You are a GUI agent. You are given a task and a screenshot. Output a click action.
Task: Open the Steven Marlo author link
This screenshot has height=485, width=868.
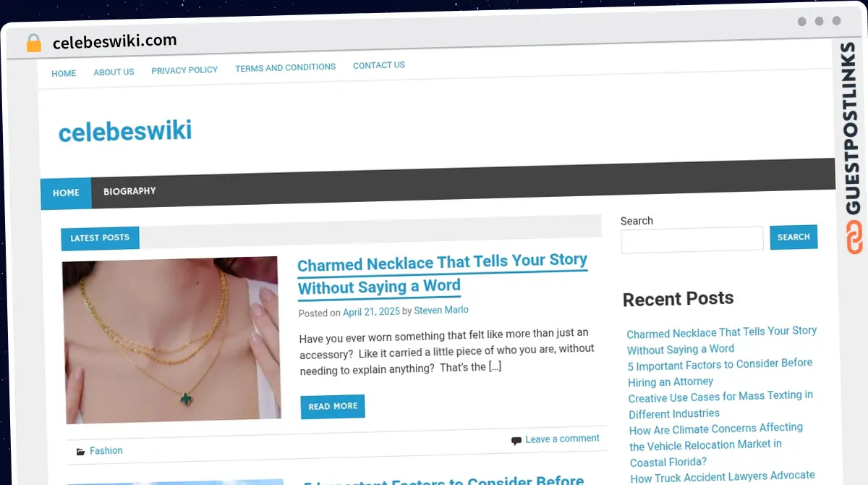point(441,310)
